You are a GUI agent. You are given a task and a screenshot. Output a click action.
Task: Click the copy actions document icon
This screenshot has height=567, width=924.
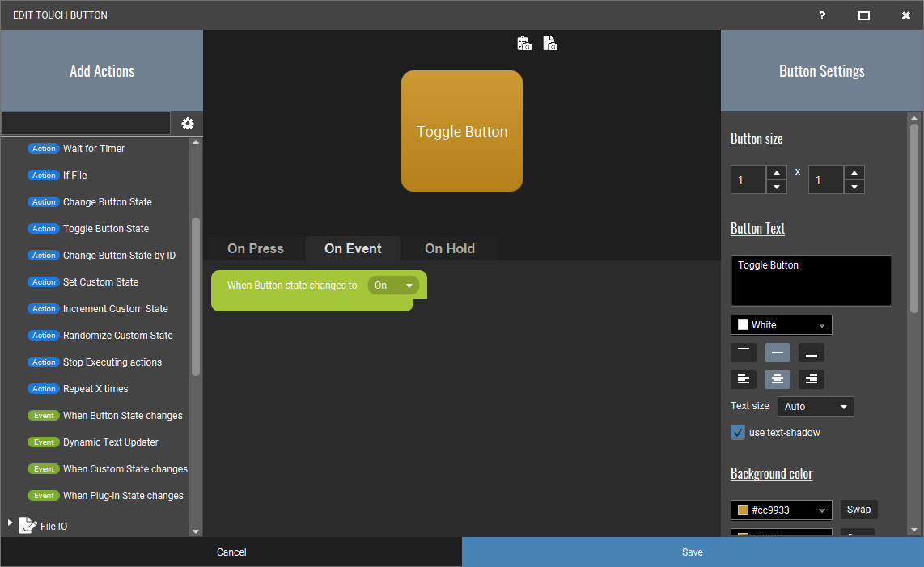coord(550,43)
